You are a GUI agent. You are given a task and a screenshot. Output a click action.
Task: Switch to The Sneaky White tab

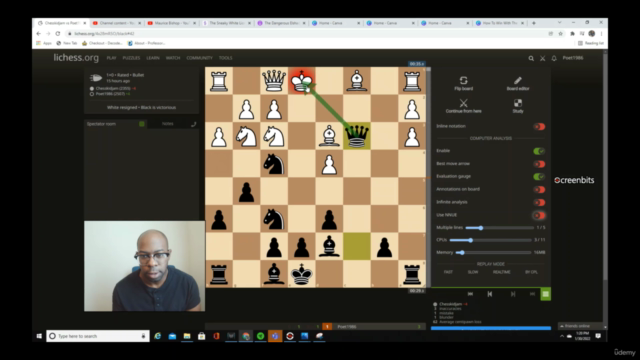tap(227, 23)
